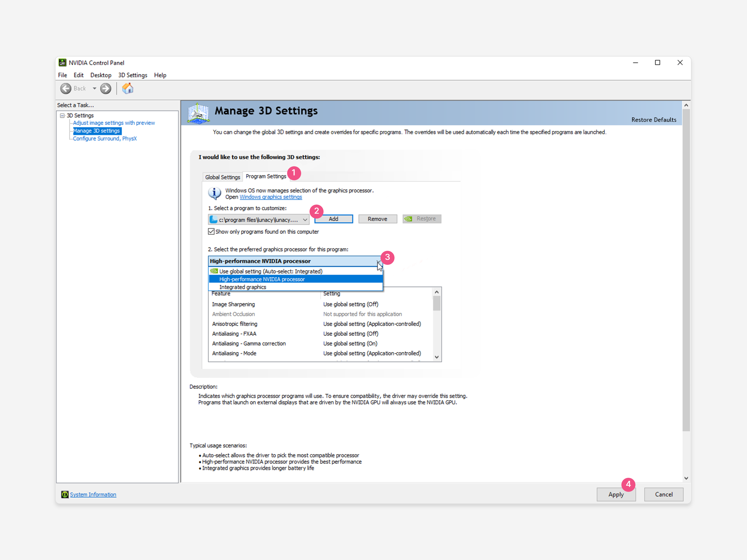Click the main panel vertical scrollbar thumb
The width and height of the screenshot is (747, 560).
pyautogui.click(x=686, y=270)
